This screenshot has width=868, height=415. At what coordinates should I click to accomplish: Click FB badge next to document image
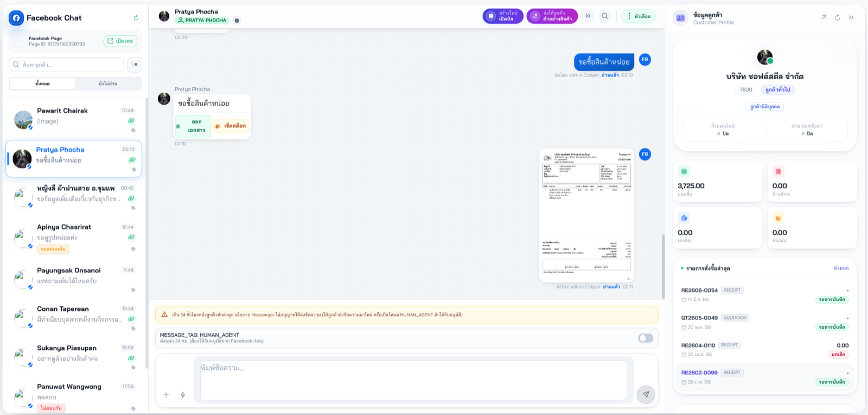click(645, 154)
